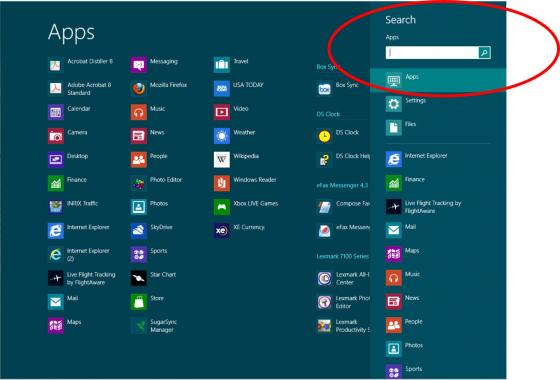560x380 pixels.
Task: Open the Photo Editor icon
Action: (139, 184)
